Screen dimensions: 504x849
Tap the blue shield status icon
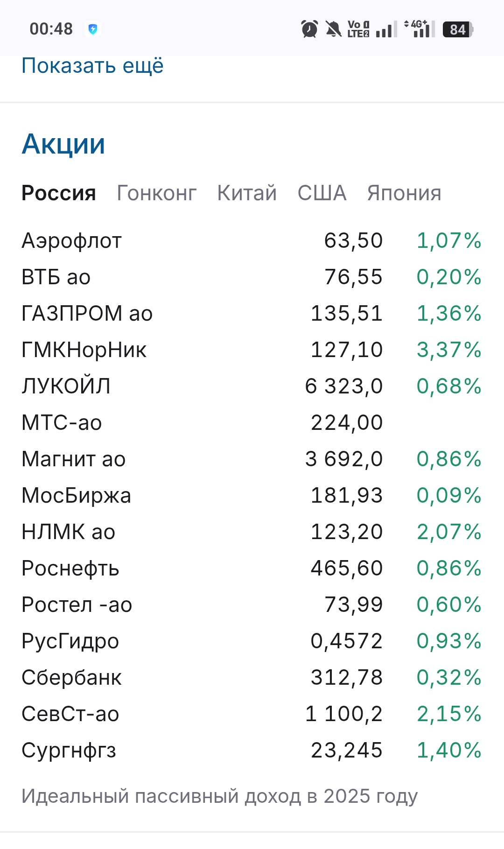(x=93, y=29)
